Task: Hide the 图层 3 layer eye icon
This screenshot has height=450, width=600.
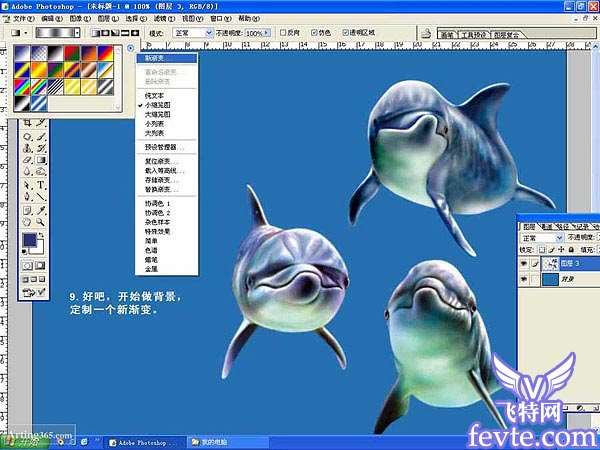Action: point(524,263)
